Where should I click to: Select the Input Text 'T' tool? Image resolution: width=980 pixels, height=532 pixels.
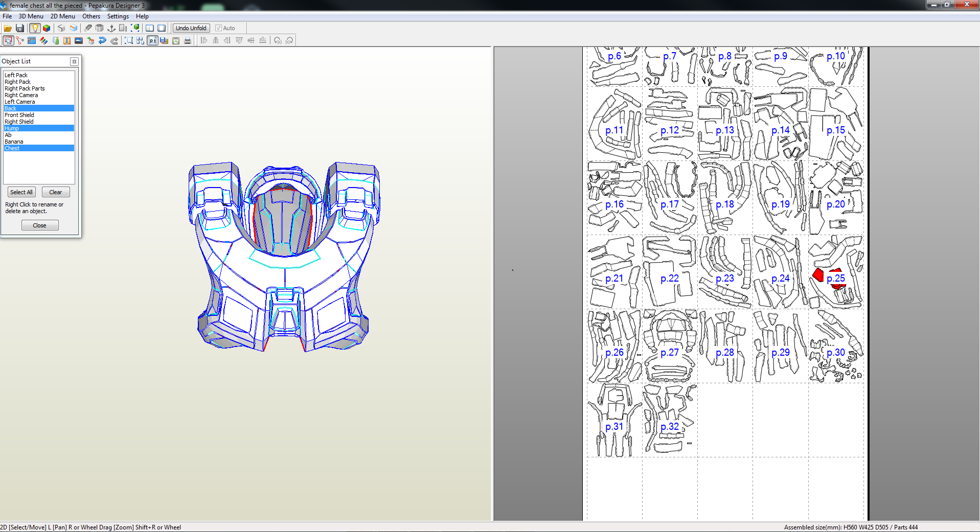pyautogui.click(x=67, y=40)
